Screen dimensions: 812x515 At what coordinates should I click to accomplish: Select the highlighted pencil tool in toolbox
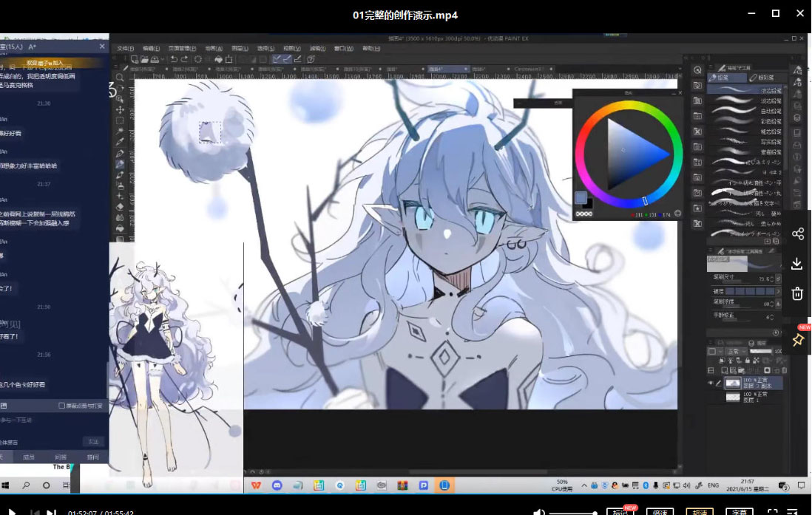120,164
